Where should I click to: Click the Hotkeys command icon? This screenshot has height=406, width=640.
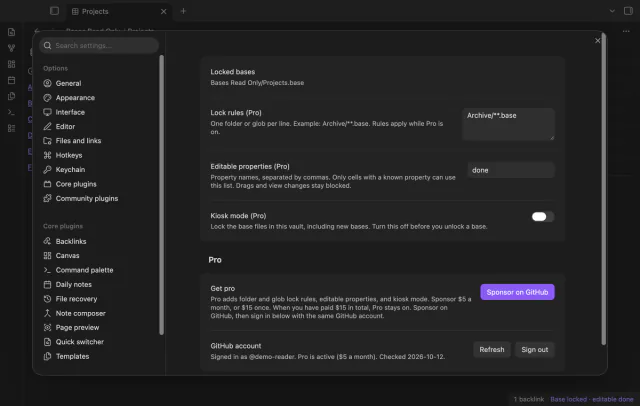pos(47,155)
